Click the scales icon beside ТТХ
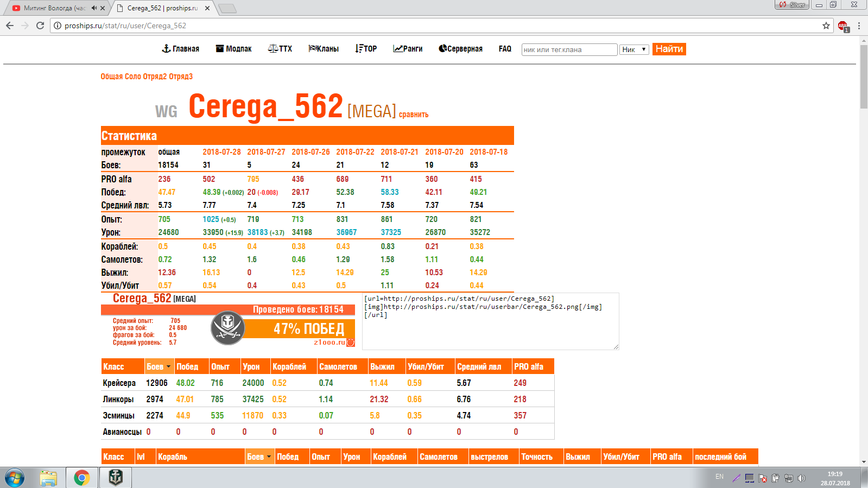This screenshot has height=488, width=868. point(273,48)
